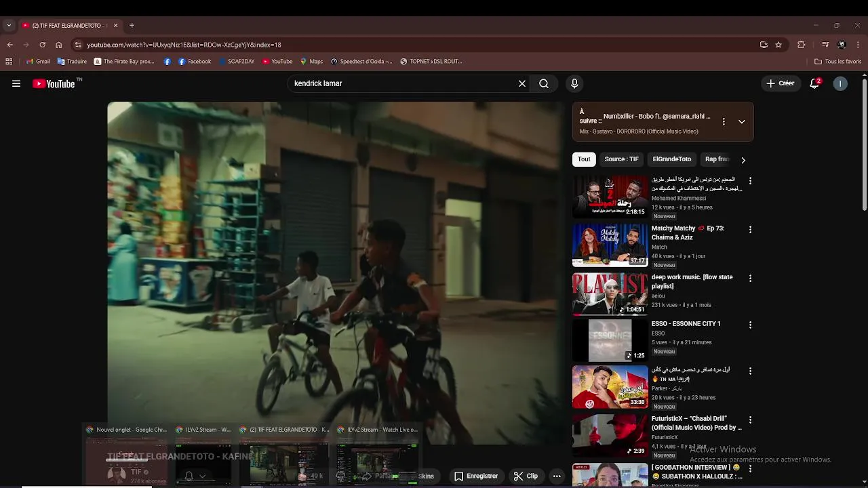Open The Pirate Bay bookmark
The width and height of the screenshot is (868, 488).
click(124, 61)
